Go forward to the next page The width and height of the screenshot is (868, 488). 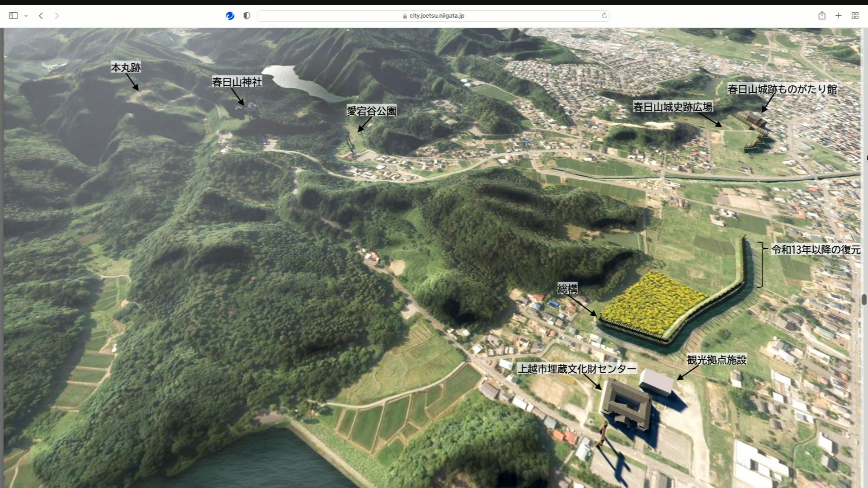pyautogui.click(x=57, y=16)
